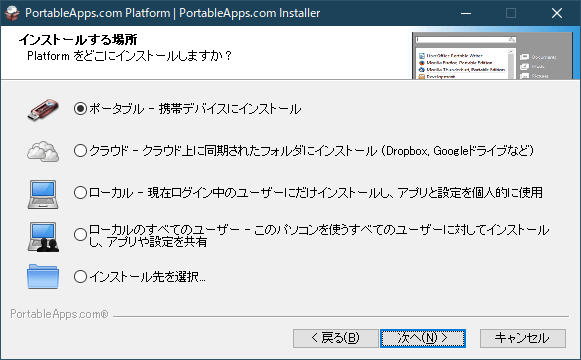Proceed with the 次へ(N) button

click(423, 338)
